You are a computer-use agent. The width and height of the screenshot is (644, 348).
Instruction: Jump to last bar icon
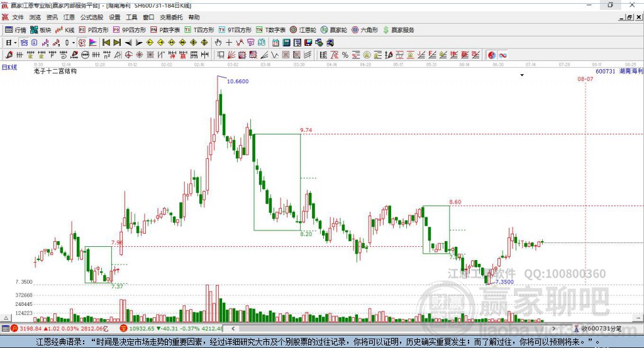pyautogui.click(x=117, y=43)
